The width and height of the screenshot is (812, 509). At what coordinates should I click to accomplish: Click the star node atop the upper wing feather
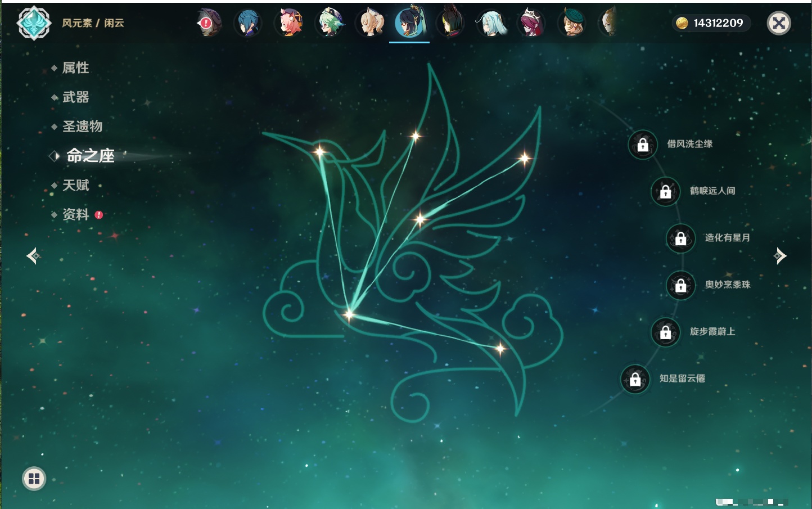tap(416, 136)
